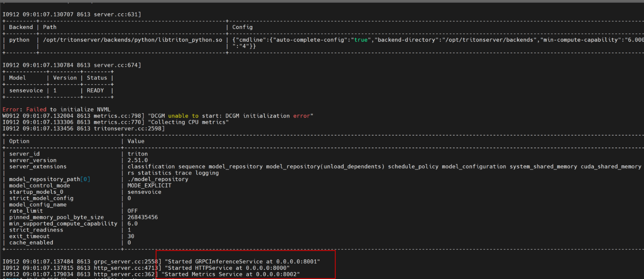Click the backend 'Config' column header

click(x=242, y=27)
